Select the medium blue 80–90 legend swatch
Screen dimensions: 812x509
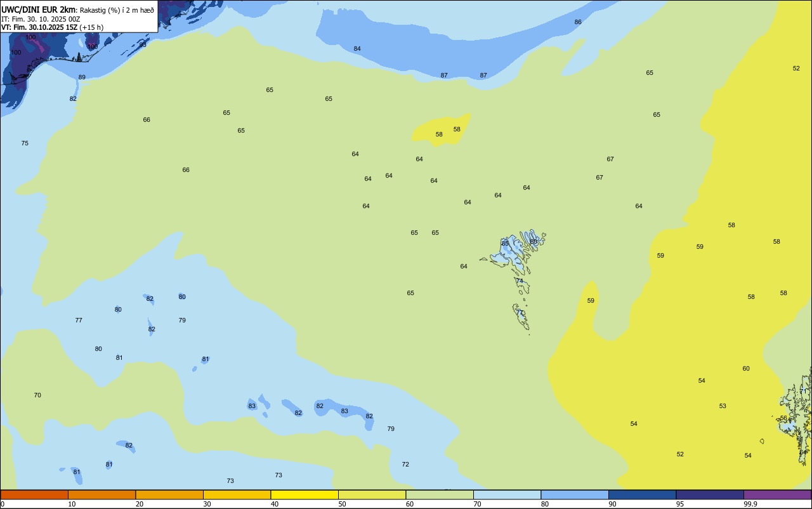pyautogui.click(x=575, y=494)
